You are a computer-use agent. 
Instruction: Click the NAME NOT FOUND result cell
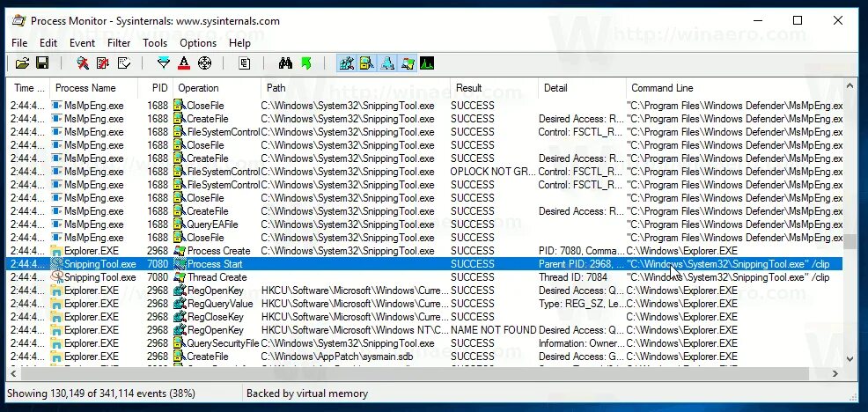coord(493,330)
